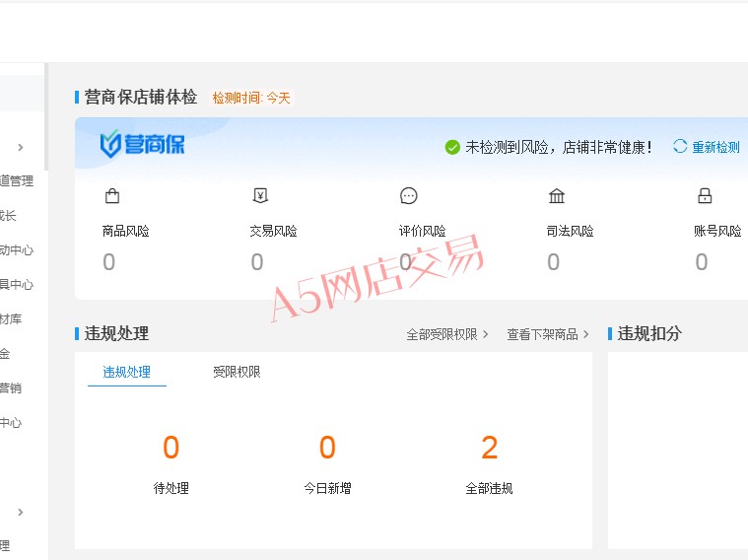Click the 账号风险 lock icon

click(x=705, y=195)
